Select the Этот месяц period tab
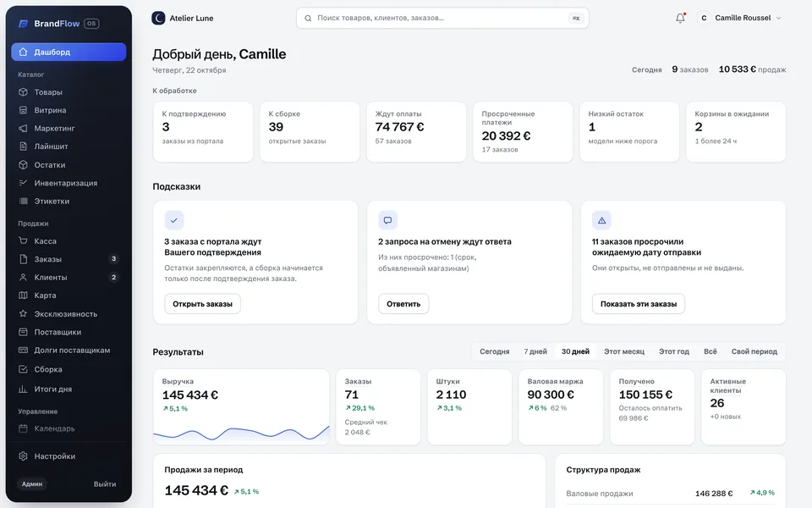 click(x=624, y=351)
